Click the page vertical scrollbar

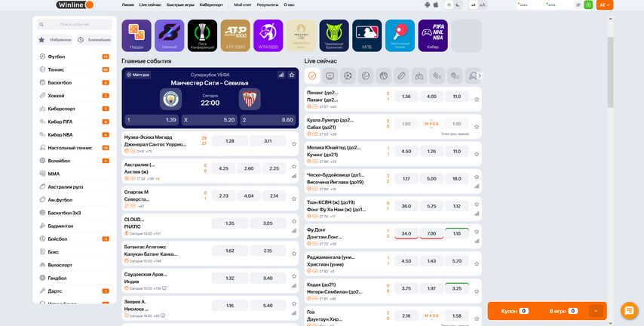[610, 72]
